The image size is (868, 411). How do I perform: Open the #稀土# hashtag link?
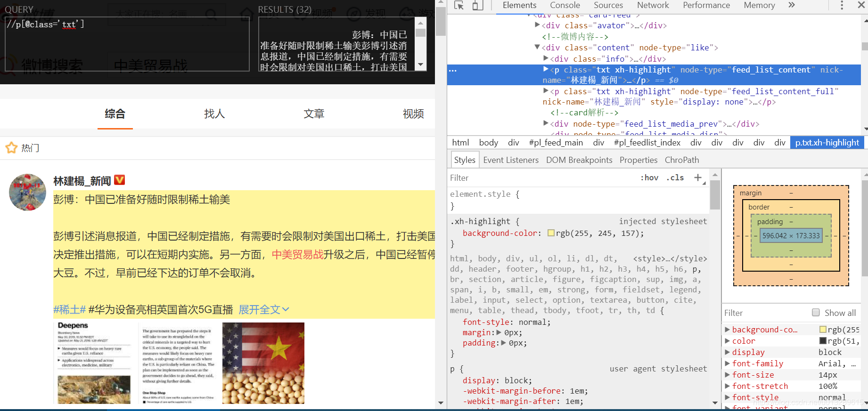click(x=70, y=309)
